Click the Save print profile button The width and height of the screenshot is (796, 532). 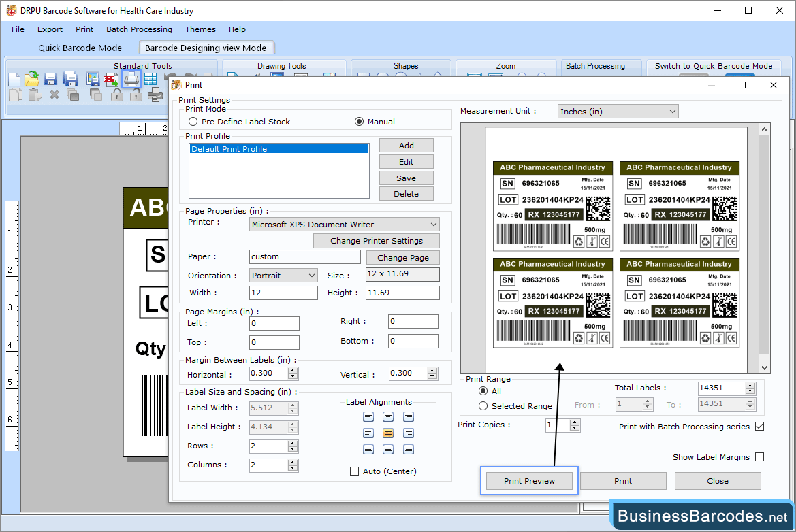tap(406, 178)
